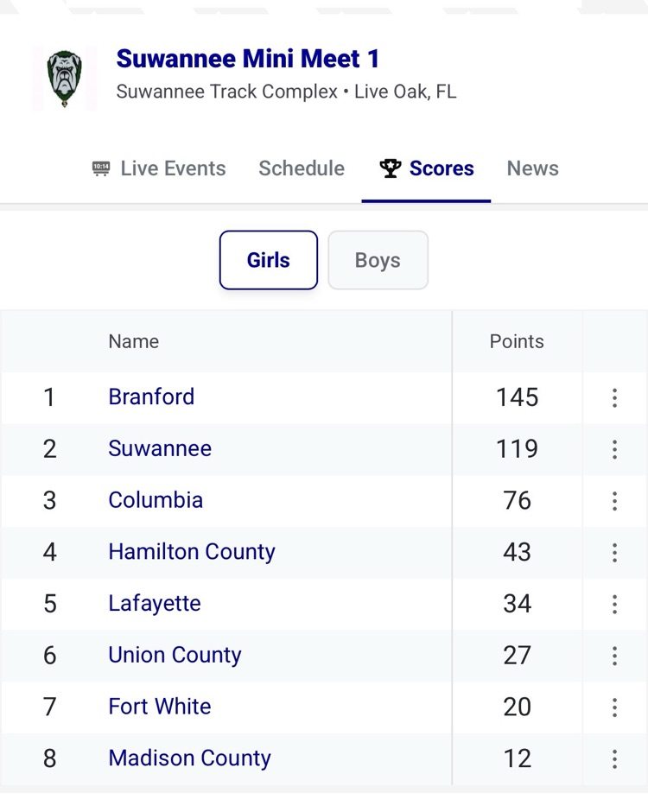
Task: Click the kebab menu beside Lafayette
Action: click(x=614, y=604)
